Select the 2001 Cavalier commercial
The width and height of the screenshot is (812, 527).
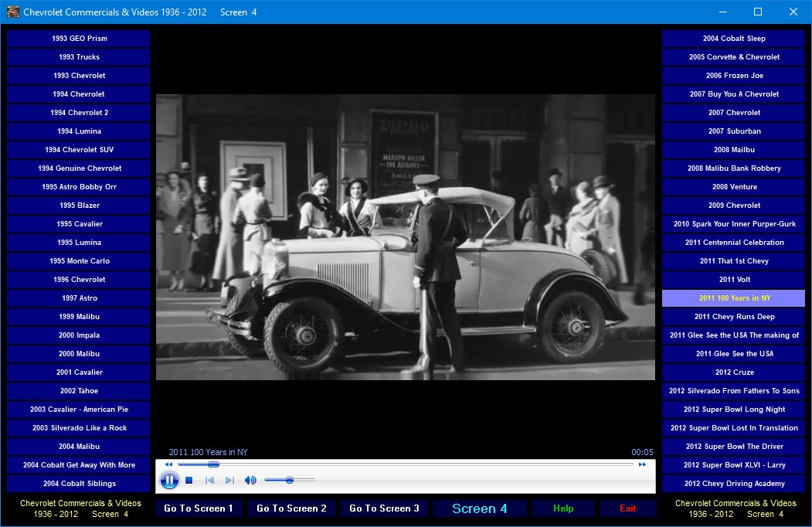[79, 372]
